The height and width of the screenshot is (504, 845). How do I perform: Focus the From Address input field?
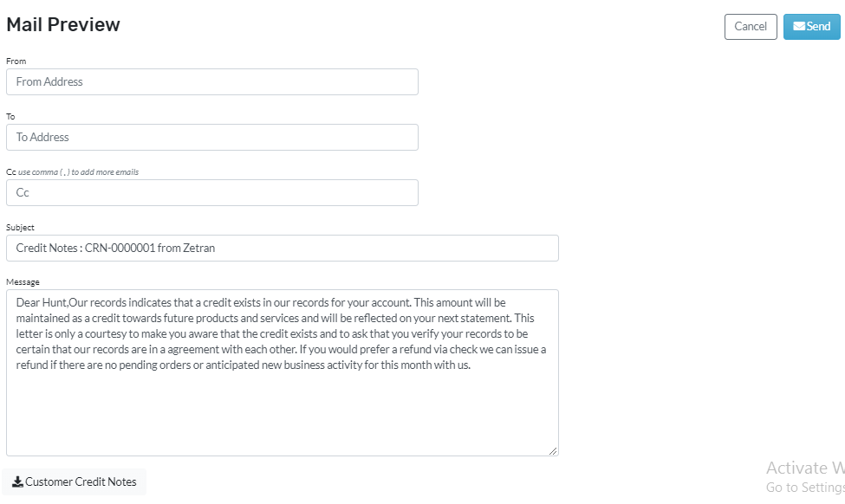212,82
